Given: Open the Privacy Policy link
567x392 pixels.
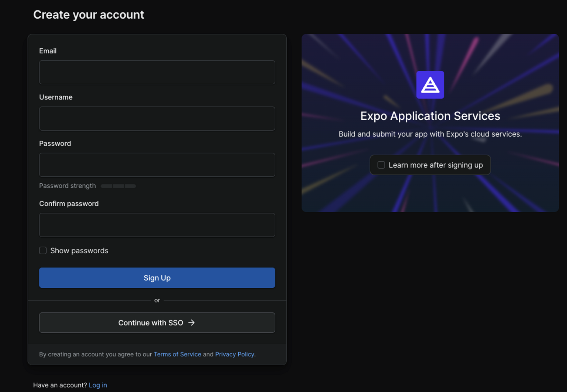Looking at the screenshot, I should click(234, 354).
